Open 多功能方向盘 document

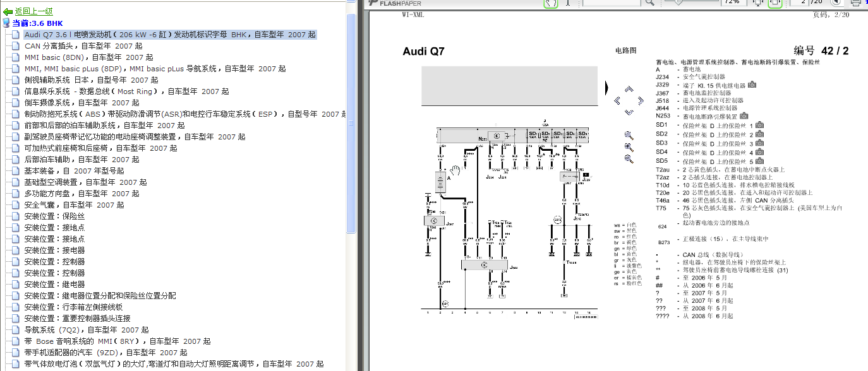[81, 194]
